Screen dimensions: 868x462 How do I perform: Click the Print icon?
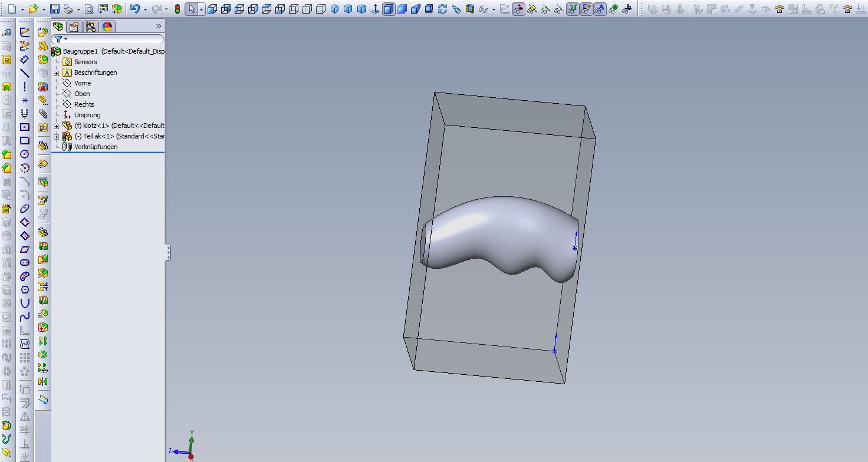pyautogui.click(x=68, y=9)
